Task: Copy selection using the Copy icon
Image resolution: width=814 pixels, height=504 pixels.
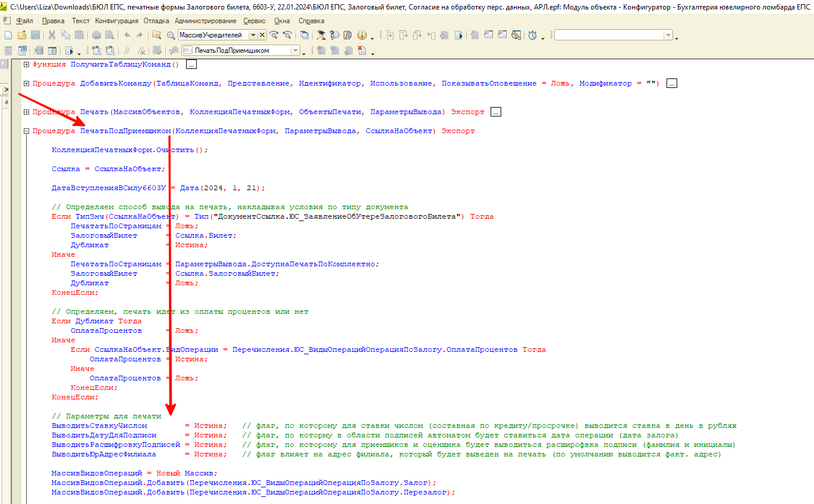Action: pyautogui.click(x=65, y=35)
